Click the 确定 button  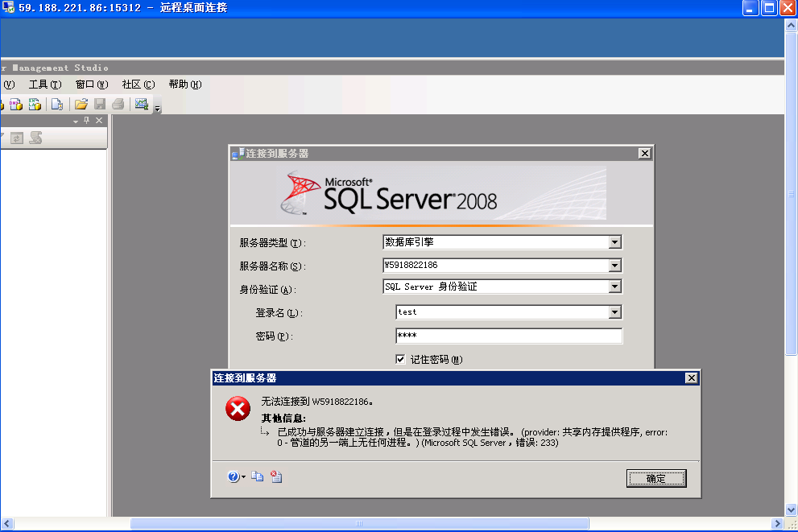pyautogui.click(x=656, y=479)
